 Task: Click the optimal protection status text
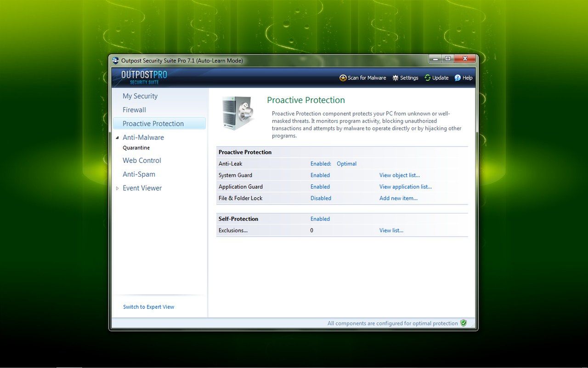point(392,323)
